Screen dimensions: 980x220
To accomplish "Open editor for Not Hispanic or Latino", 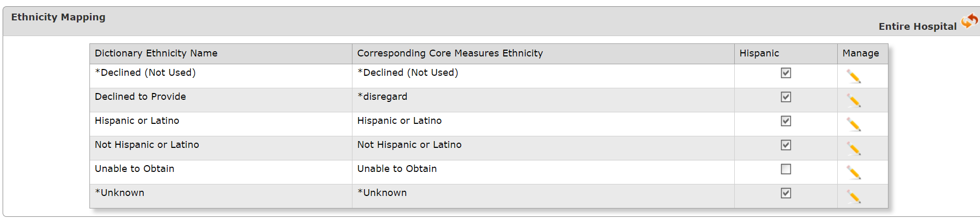I will [853, 149].
